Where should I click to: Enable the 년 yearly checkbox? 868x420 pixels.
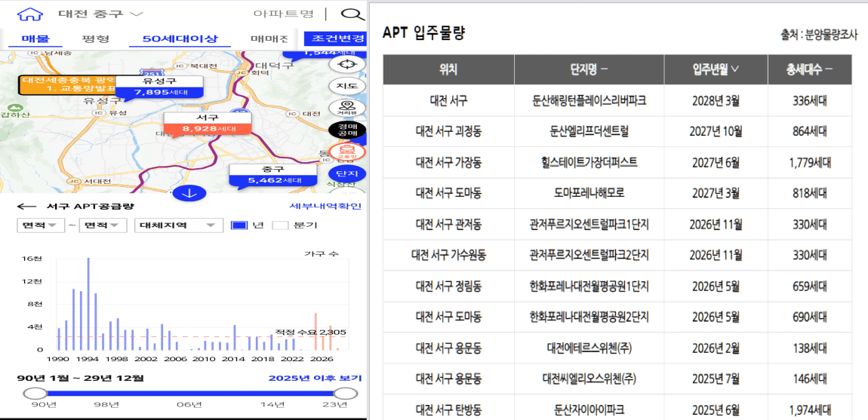[239, 225]
